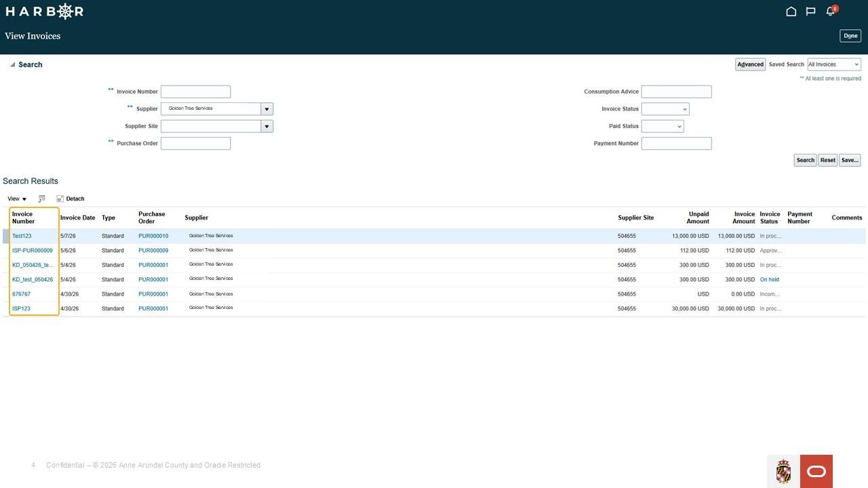This screenshot has height=488, width=868.
Task: Click the Type column header
Action: (x=108, y=218)
